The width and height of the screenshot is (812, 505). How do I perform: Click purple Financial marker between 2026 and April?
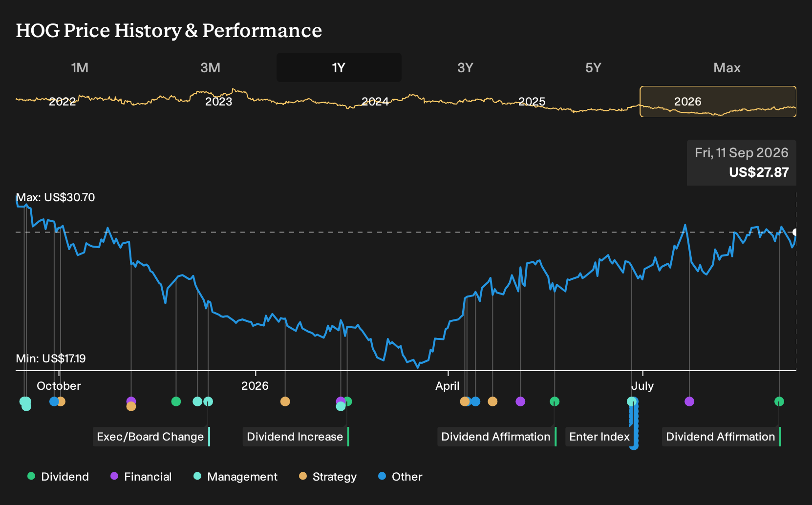tap(341, 400)
